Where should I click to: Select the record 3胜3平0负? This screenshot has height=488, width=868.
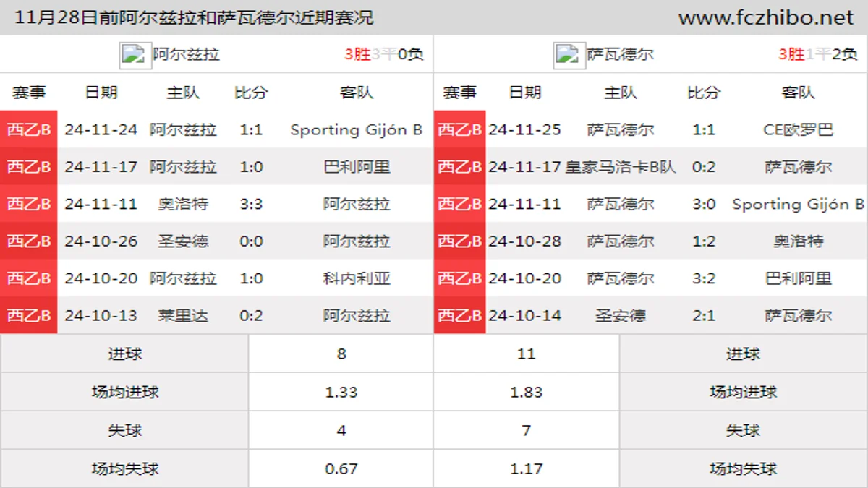pos(384,54)
